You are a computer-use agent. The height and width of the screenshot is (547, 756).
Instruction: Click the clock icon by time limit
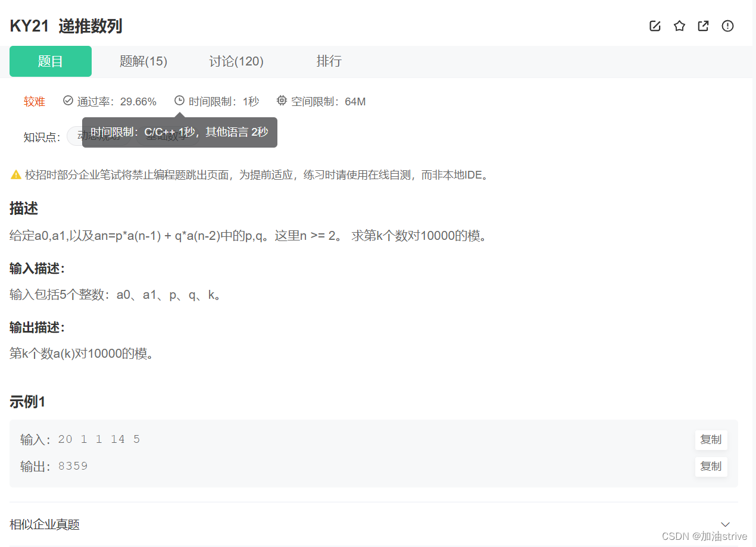point(179,101)
